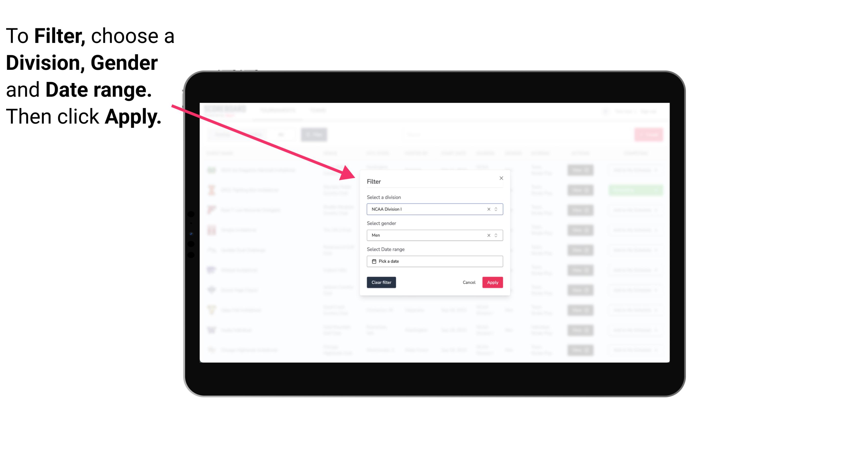Click the calendar icon in date range
Viewport: 868px width, 467px height.
(x=373, y=261)
